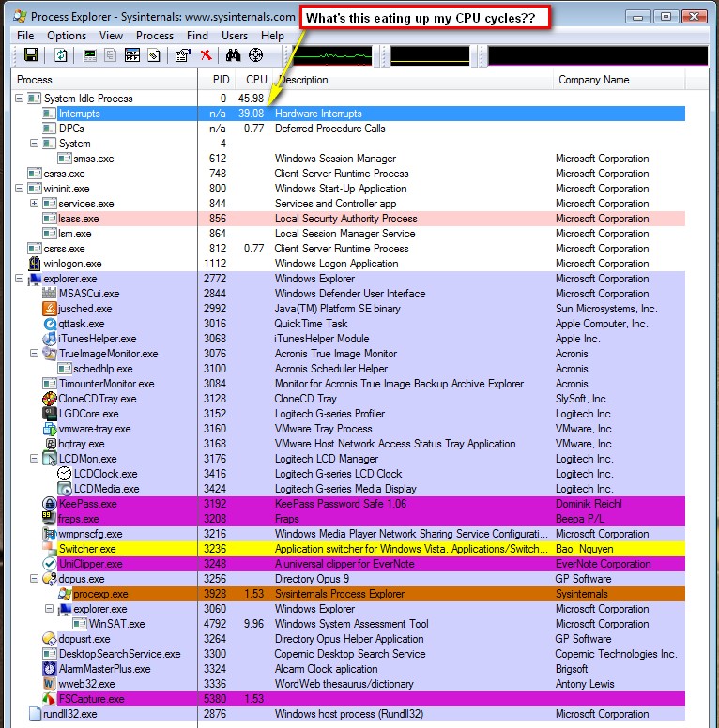719x728 pixels.
Task: Click the wide I/O history graph
Action: (598, 56)
